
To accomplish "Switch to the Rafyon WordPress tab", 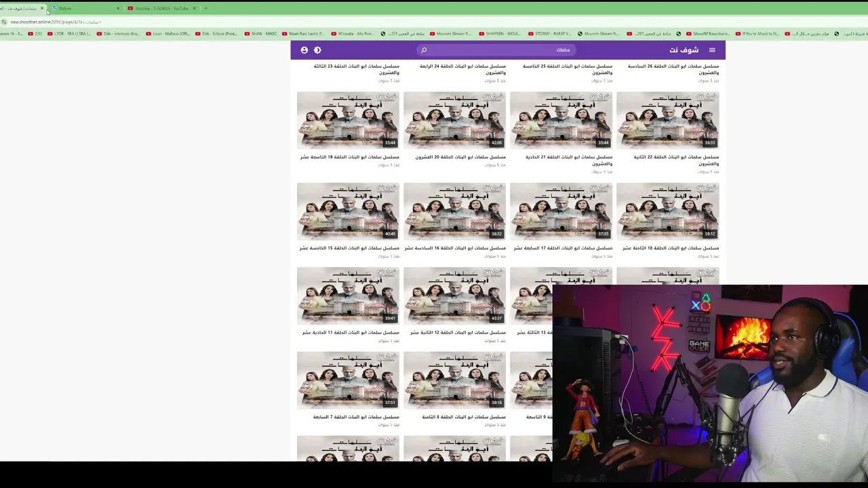I will coord(85,8).
